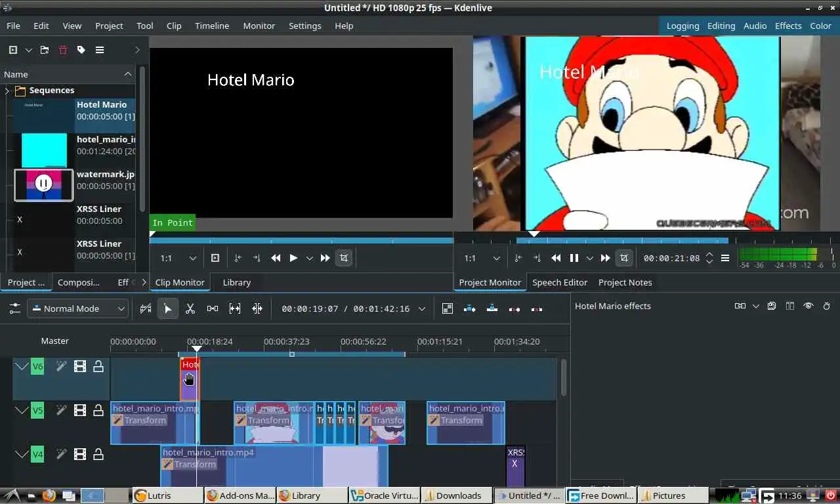Open the Timeline menu
Image resolution: width=840 pixels, height=504 pixels.
[212, 26]
